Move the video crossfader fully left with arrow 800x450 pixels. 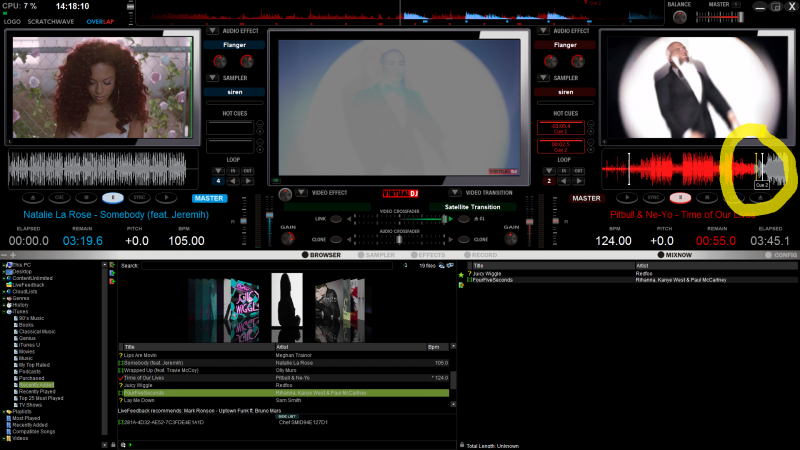click(349, 219)
